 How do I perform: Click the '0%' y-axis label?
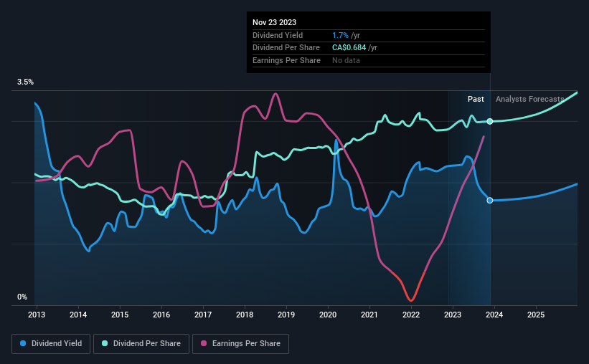22,297
